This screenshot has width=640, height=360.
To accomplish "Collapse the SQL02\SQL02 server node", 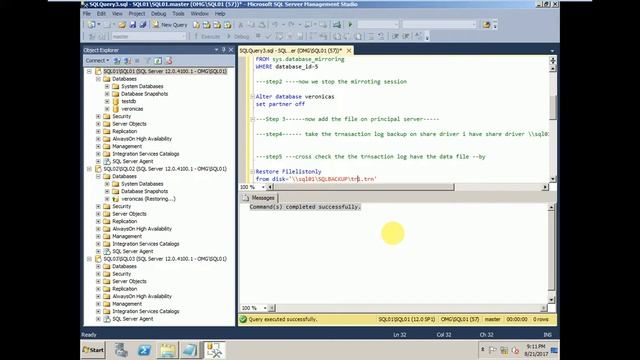I will [x=89, y=169].
